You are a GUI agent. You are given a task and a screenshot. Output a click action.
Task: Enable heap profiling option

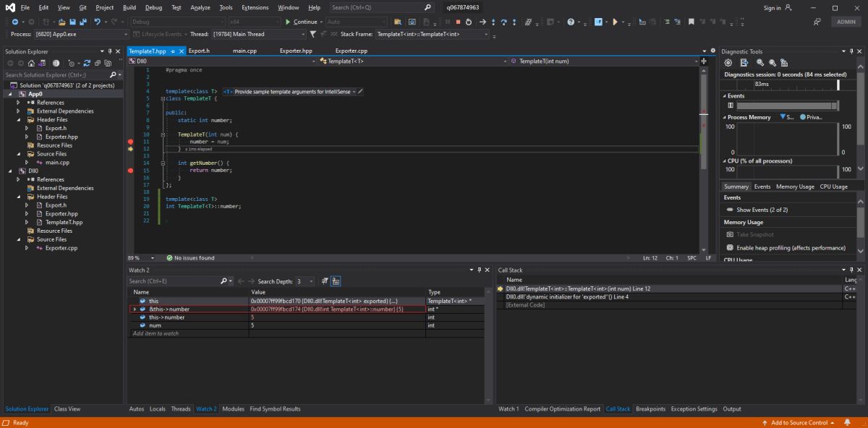click(x=791, y=248)
